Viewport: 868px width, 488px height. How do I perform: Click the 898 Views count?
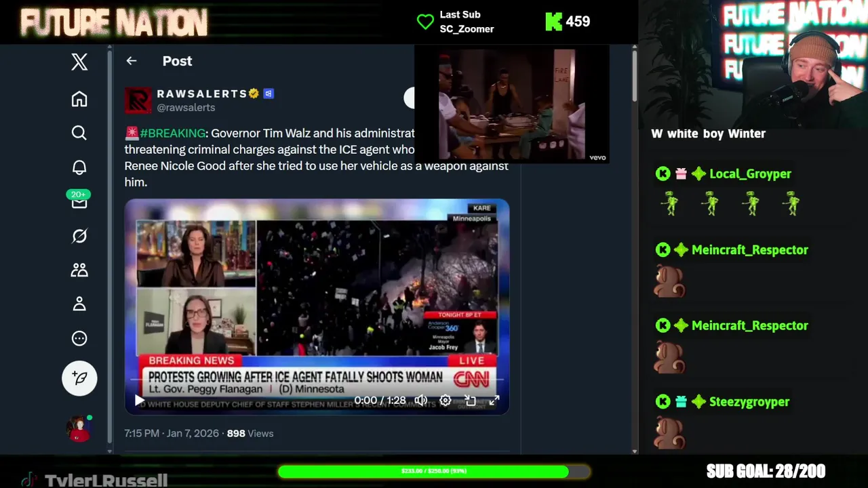[250, 433]
